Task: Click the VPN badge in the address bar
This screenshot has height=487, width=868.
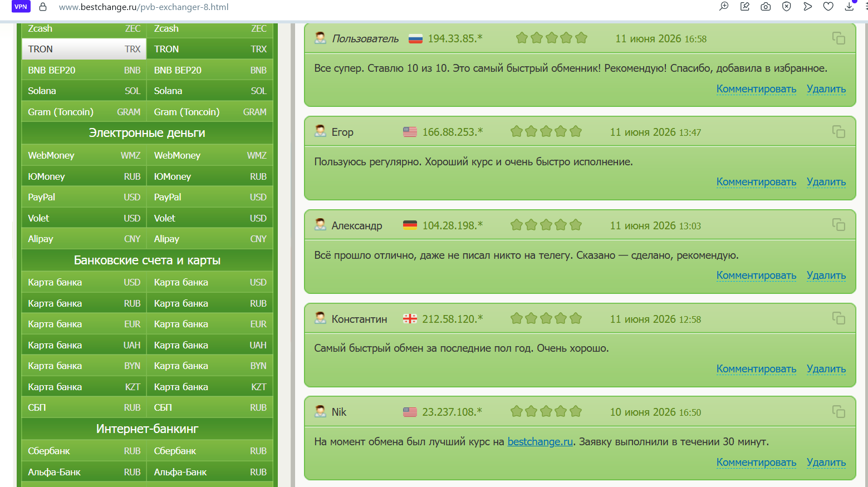Action: point(21,7)
